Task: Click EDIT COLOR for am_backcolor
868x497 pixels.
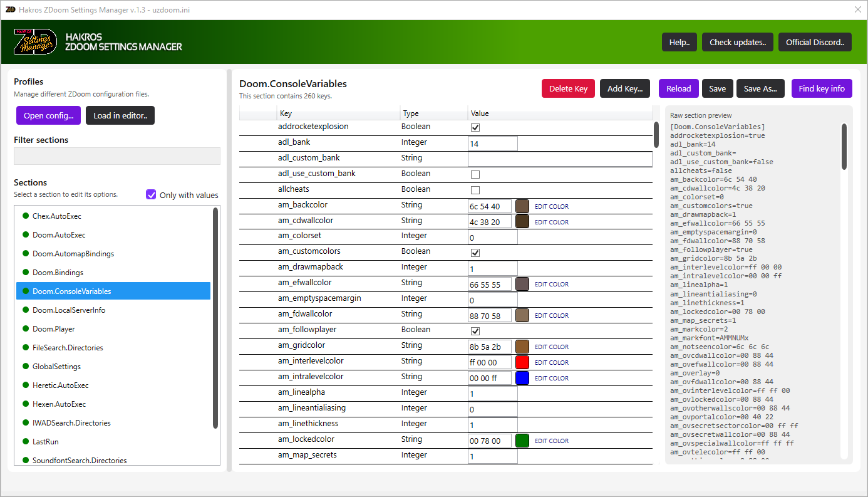Action: (552, 206)
